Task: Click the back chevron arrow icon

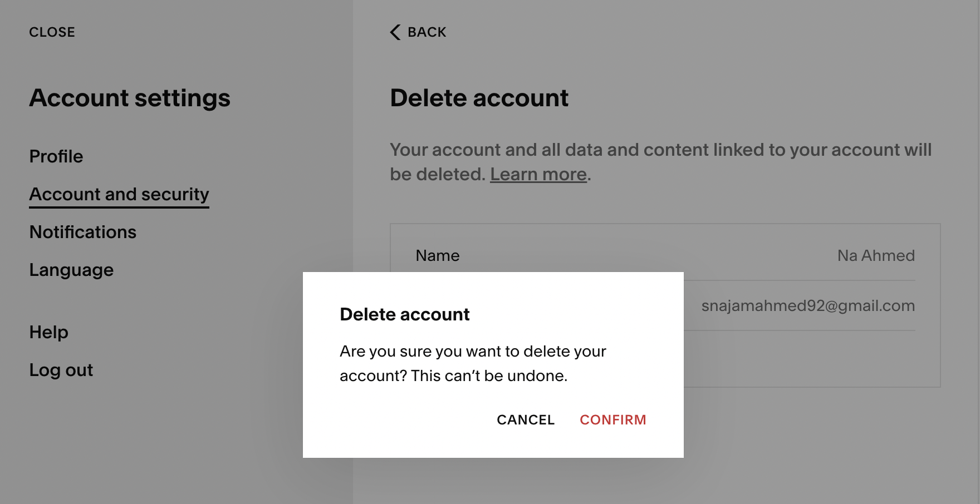Action: (395, 32)
